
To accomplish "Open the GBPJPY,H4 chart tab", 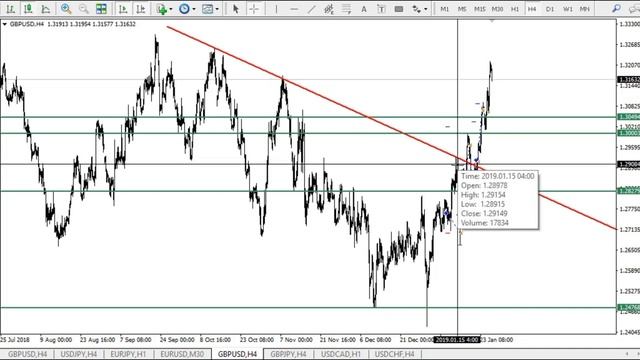I will pos(288,354).
